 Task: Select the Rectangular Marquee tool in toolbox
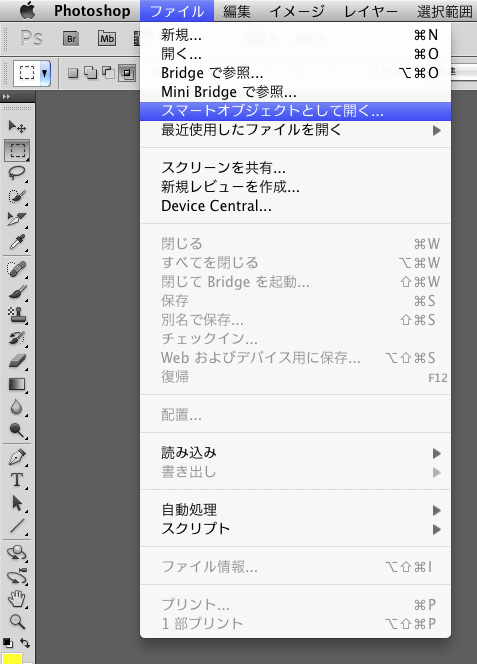(17, 150)
